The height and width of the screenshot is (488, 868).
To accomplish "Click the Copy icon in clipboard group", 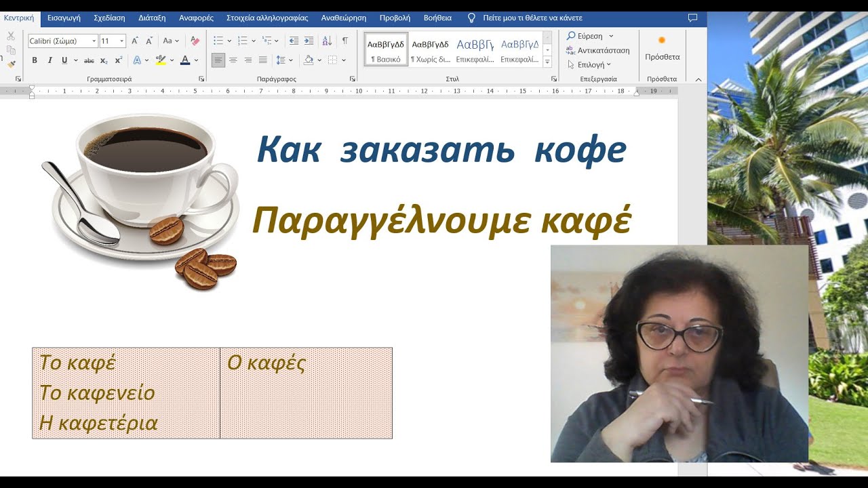I will click(x=11, y=49).
